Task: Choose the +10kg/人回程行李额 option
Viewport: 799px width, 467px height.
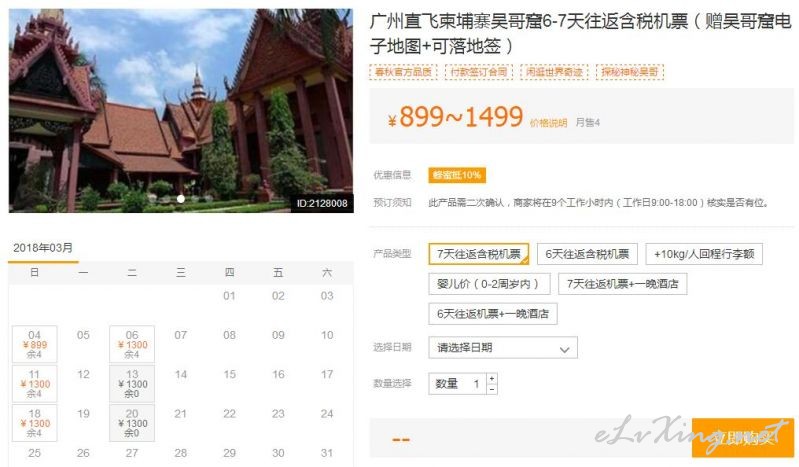Action: click(704, 254)
